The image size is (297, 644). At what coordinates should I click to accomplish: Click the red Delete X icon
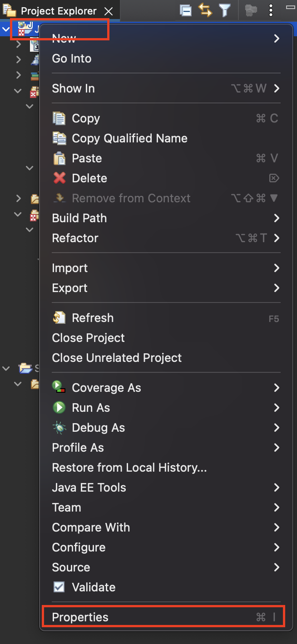59,178
